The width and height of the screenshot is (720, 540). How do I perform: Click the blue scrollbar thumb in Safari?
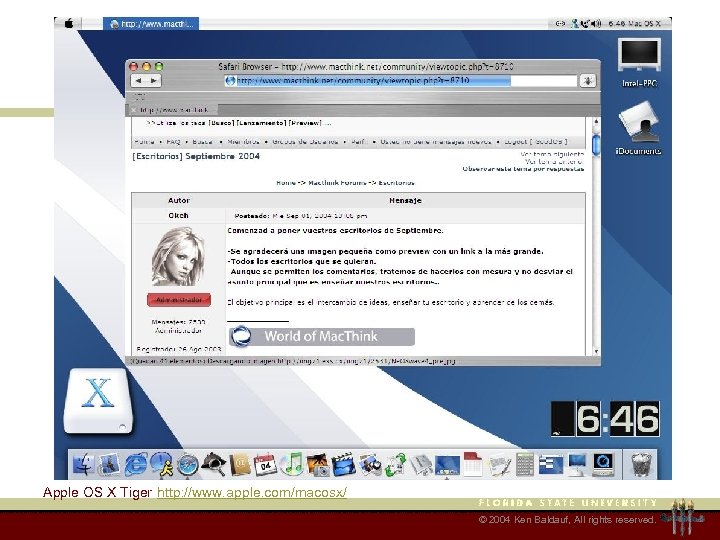coord(596,145)
